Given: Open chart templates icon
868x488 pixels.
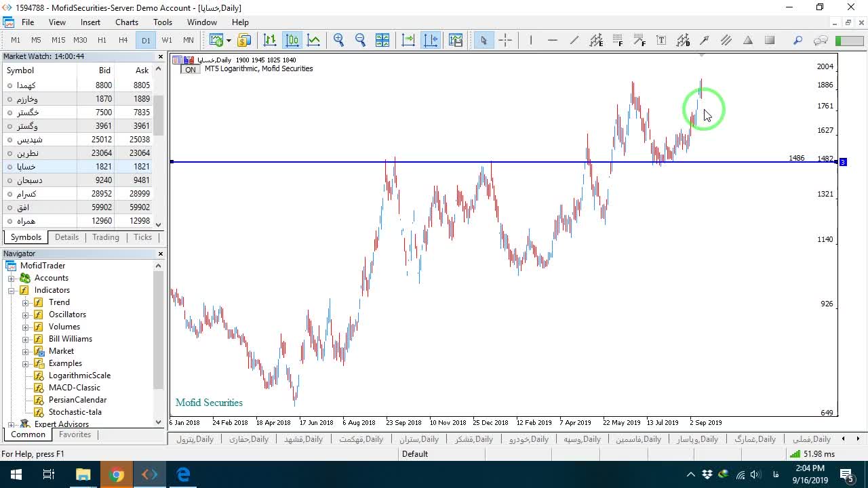Looking at the screenshot, I should [x=455, y=40].
